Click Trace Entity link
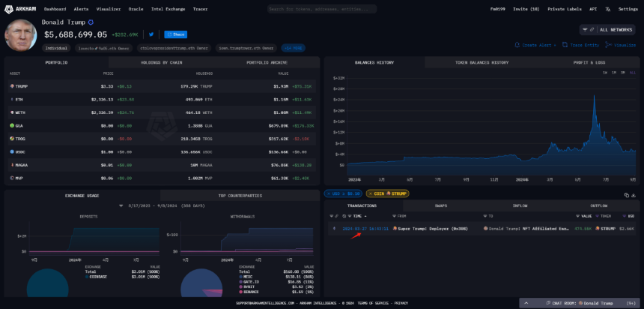This screenshot has height=309, width=644. pyautogui.click(x=581, y=45)
